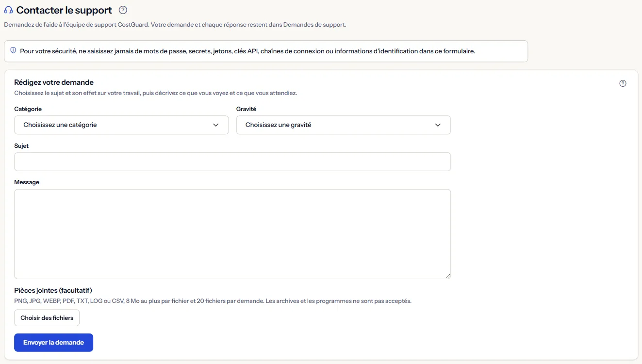
Task: Click the shield icon in the security notice
Action: [13, 50]
